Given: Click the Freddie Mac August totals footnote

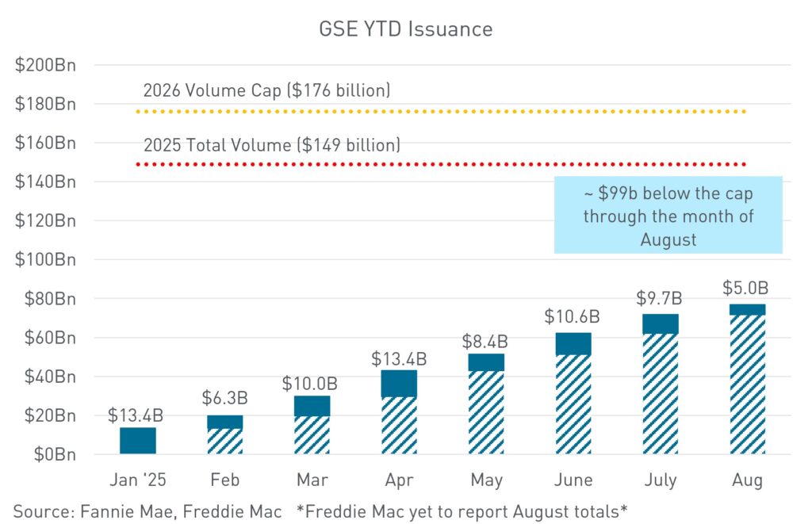Looking at the screenshot, I should [x=462, y=511].
